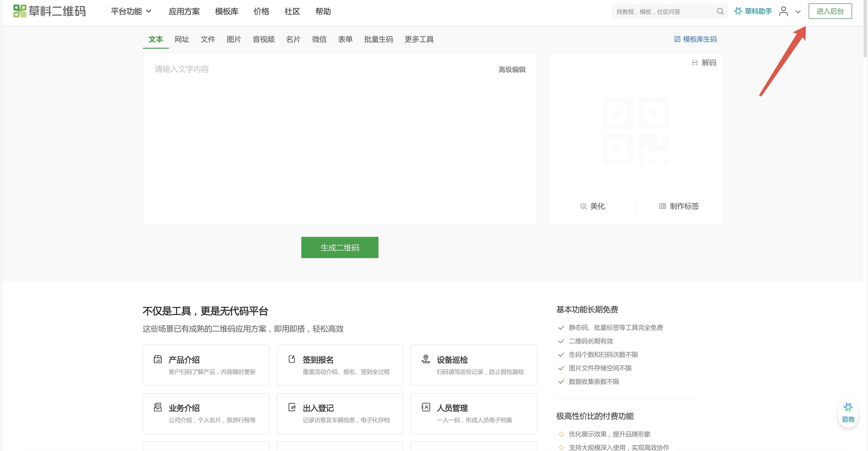The width and height of the screenshot is (868, 451).
Task: Click the 人员管理 card icon
Action: click(426, 407)
